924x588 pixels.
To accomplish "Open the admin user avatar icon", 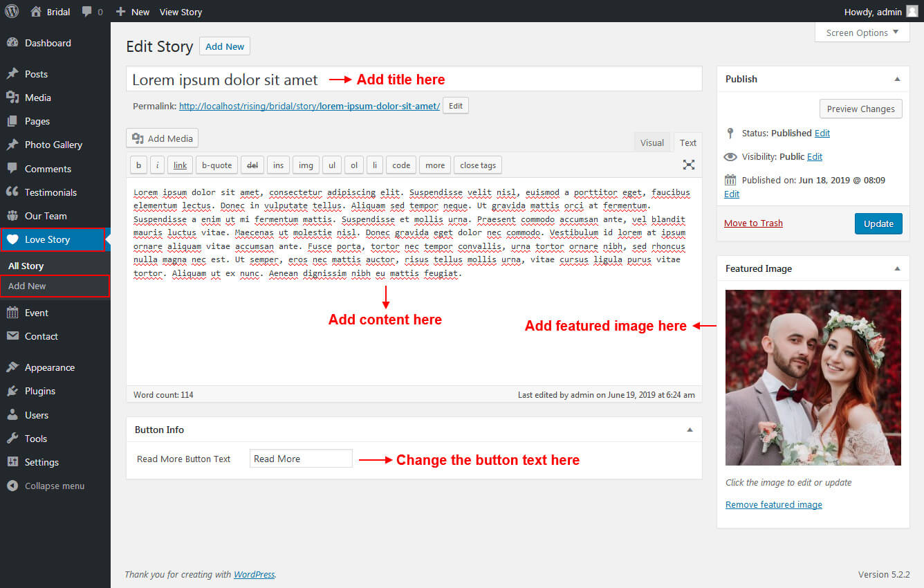I will click(912, 12).
